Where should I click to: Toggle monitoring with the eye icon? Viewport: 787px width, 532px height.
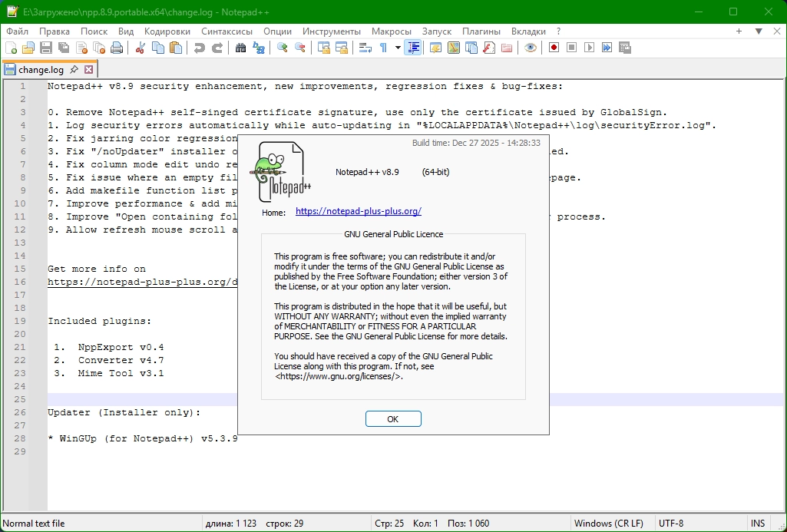531,48
